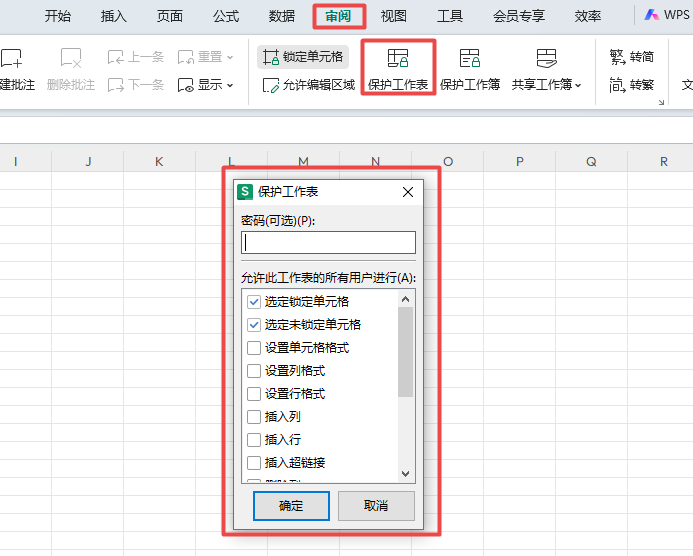Focus the 密码(可选) password field
This screenshot has width=693, height=556.
coord(328,243)
